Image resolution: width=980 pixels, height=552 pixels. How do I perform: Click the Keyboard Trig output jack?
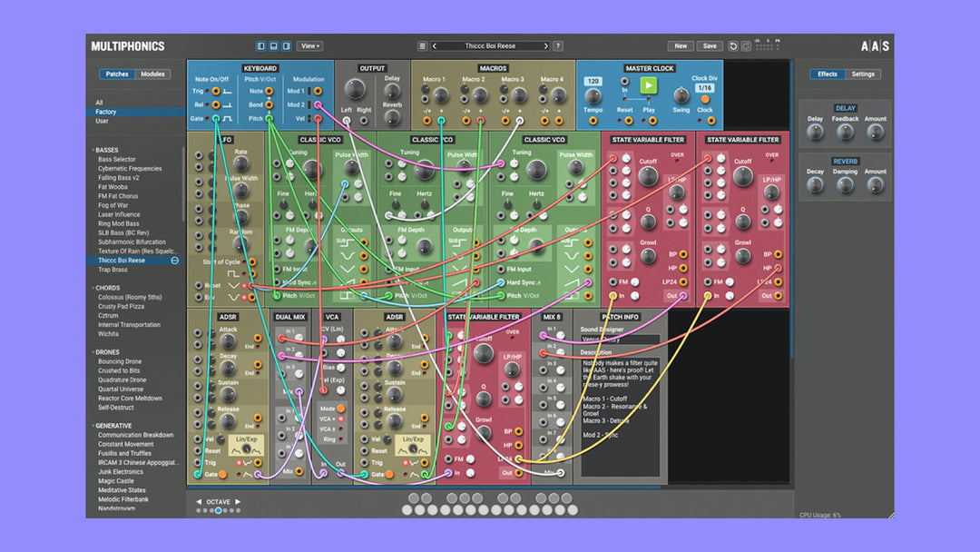(216, 92)
